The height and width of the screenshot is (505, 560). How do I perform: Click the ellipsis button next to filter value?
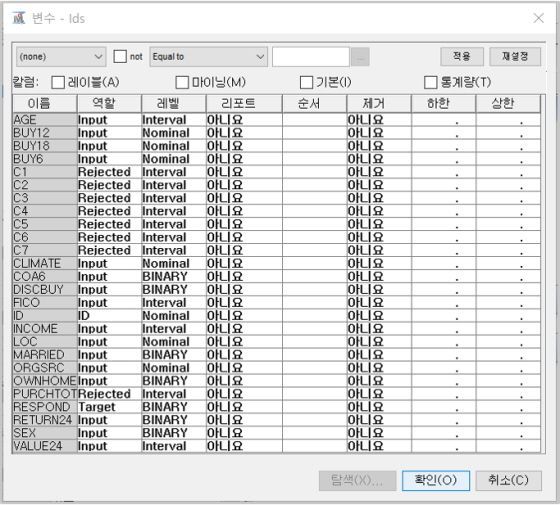pyautogui.click(x=360, y=57)
